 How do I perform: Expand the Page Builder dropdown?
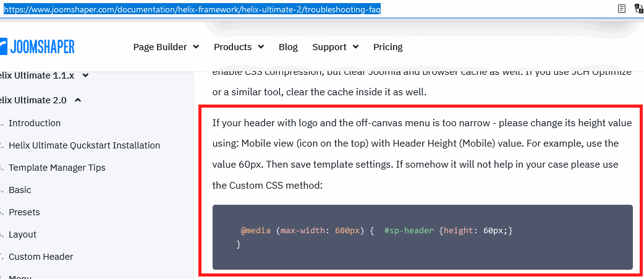(166, 47)
